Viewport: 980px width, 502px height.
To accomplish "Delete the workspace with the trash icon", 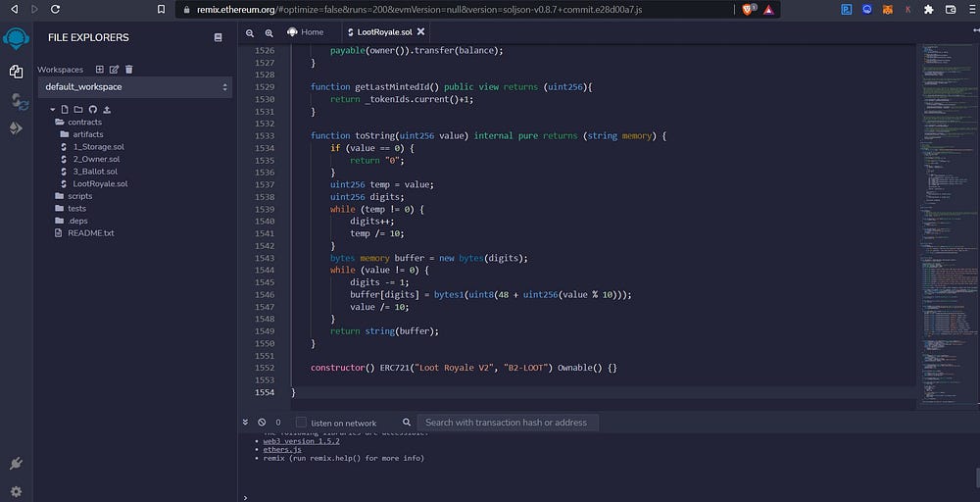I will [x=128, y=70].
